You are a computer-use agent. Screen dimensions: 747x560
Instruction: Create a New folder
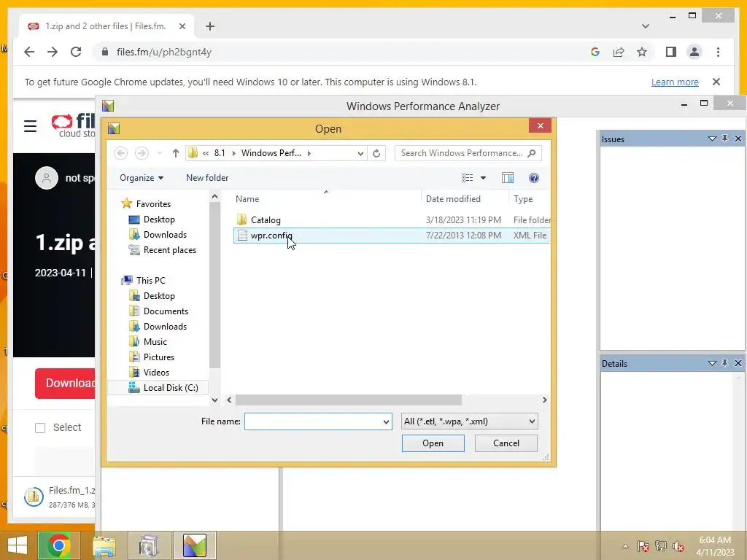click(207, 178)
